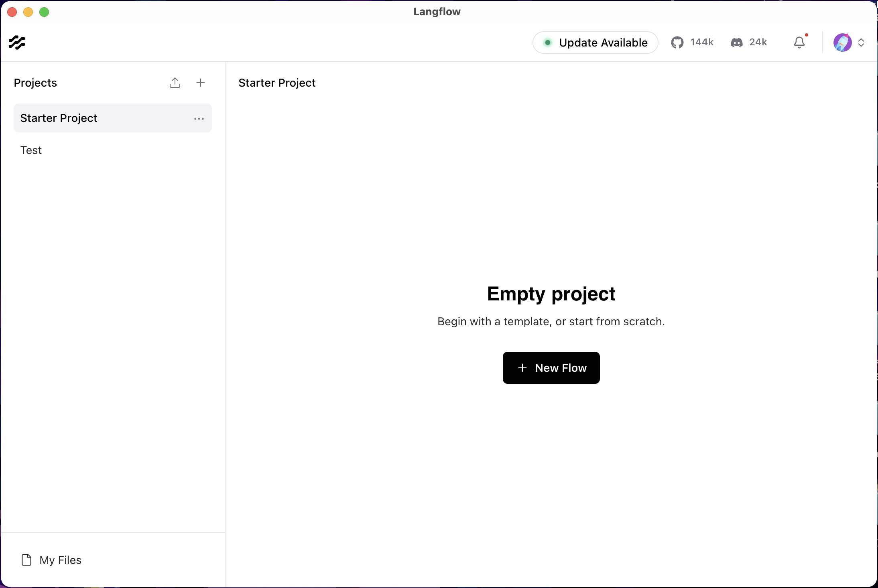The width and height of the screenshot is (878, 588).
Task: Expand account menu with chevron arrows
Action: click(x=861, y=43)
